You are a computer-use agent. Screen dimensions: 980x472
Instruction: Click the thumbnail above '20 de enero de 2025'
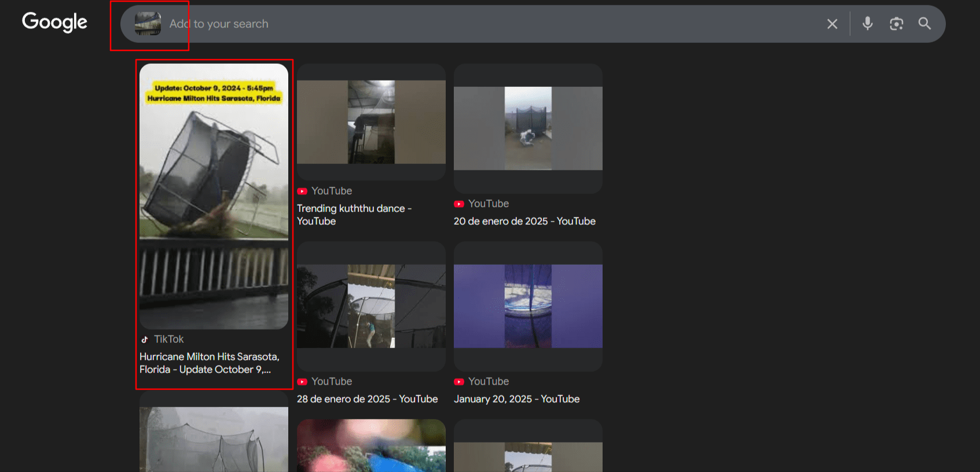[x=528, y=129]
